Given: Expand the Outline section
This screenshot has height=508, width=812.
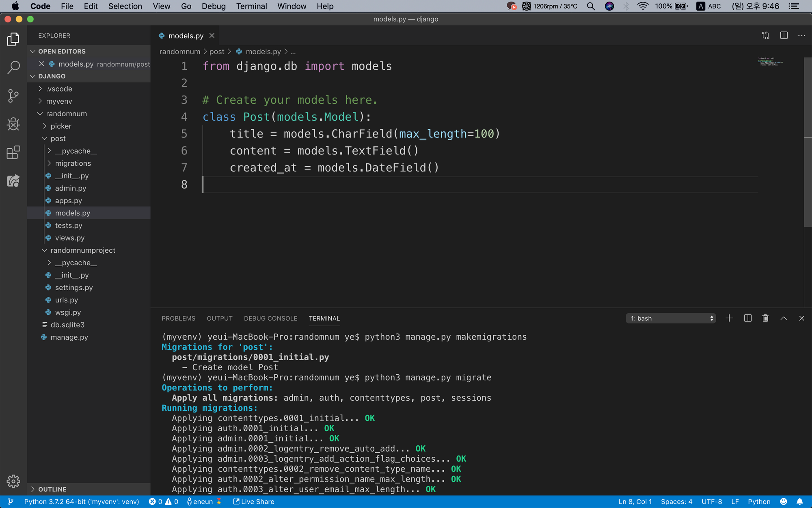Looking at the screenshot, I should tap(52, 489).
